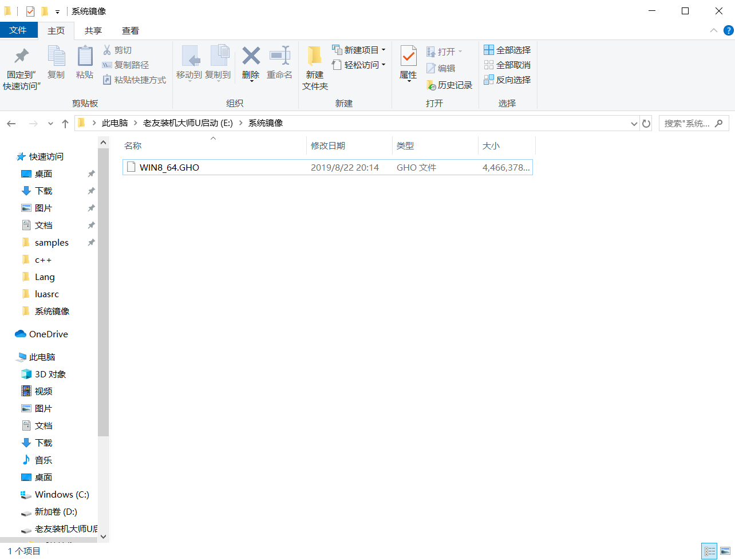This screenshot has width=735, height=560.
Task: Open 视频 under This PC
Action: point(44,392)
